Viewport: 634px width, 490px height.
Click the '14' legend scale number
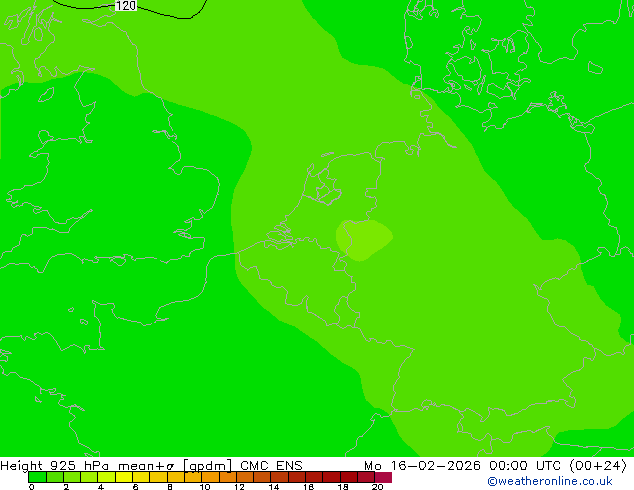(x=274, y=487)
